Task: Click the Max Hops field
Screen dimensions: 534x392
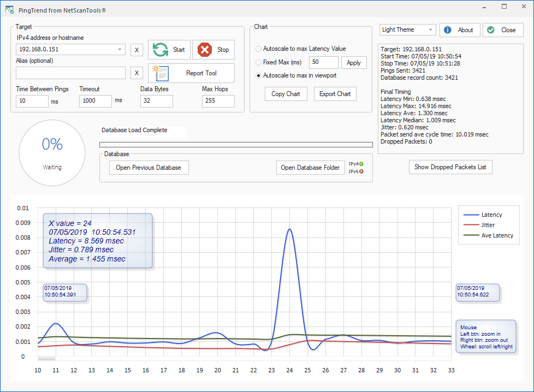Action: [x=218, y=101]
